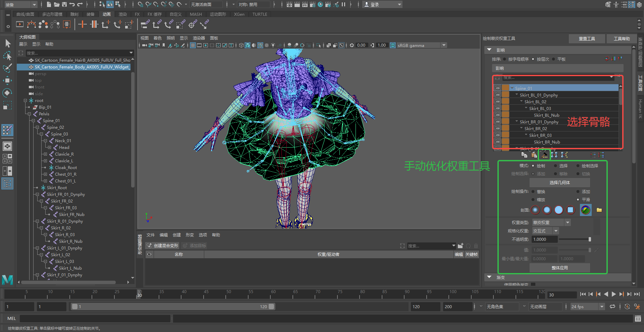The width and height of the screenshot is (644, 332).
Task: Click the 创建混合变形 button
Action: tap(163, 245)
